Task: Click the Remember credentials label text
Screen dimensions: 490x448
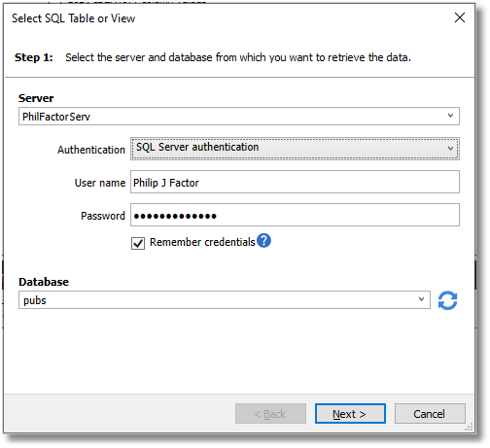Action: (x=202, y=242)
